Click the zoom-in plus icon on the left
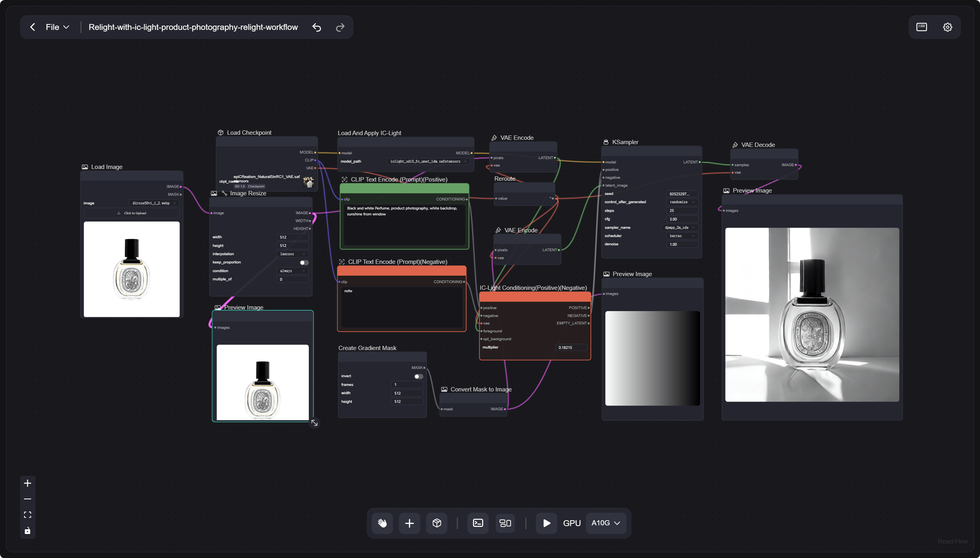Image resolution: width=980 pixels, height=558 pixels. click(27, 483)
